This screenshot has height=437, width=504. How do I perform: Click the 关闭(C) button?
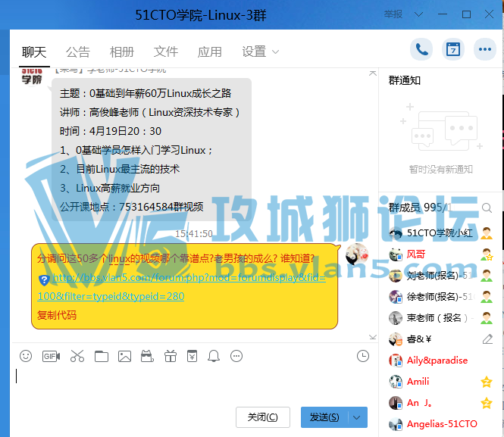tap(263, 417)
